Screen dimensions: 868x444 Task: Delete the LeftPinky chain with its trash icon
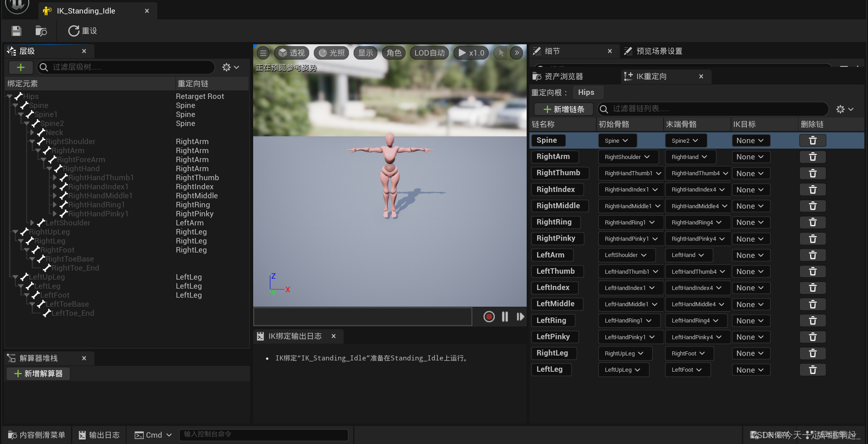coord(812,337)
